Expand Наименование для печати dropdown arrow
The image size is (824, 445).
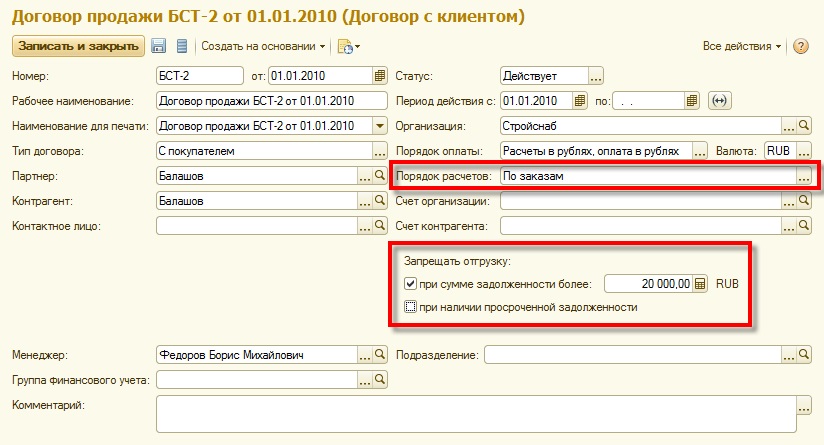[x=380, y=126]
